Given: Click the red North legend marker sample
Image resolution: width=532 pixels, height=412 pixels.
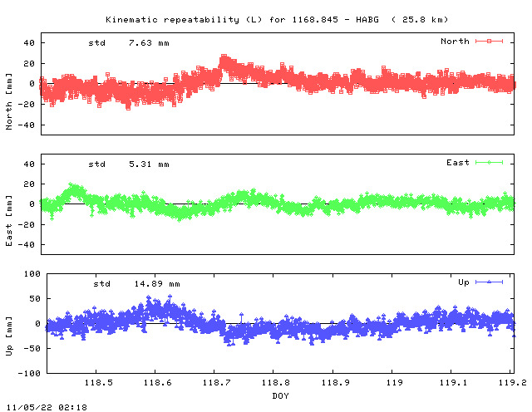Looking at the screenshot, I should point(489,41).
